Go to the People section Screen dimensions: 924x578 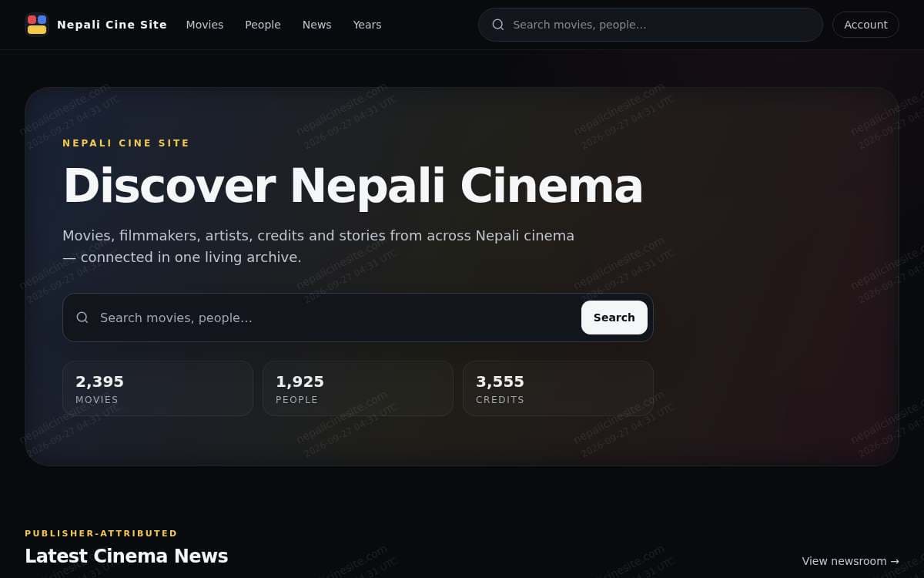pyautogui.click(x=263, y=25)
